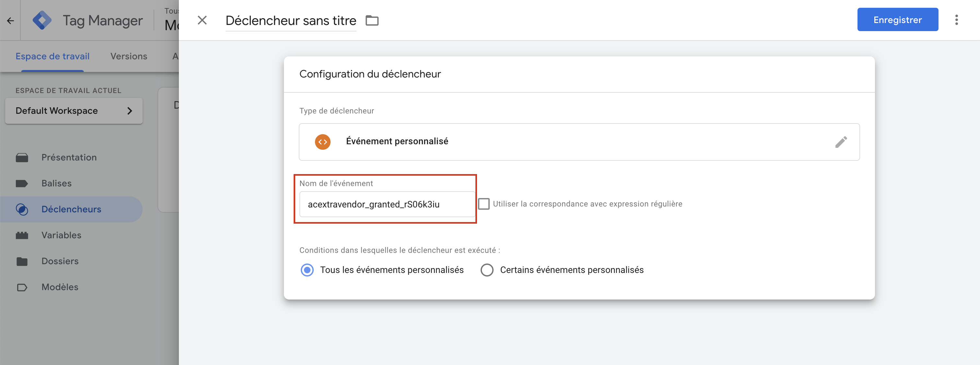
Task: Click the pencil to edit trigger type
Action: pyautogui.click(x=842, y=142)
